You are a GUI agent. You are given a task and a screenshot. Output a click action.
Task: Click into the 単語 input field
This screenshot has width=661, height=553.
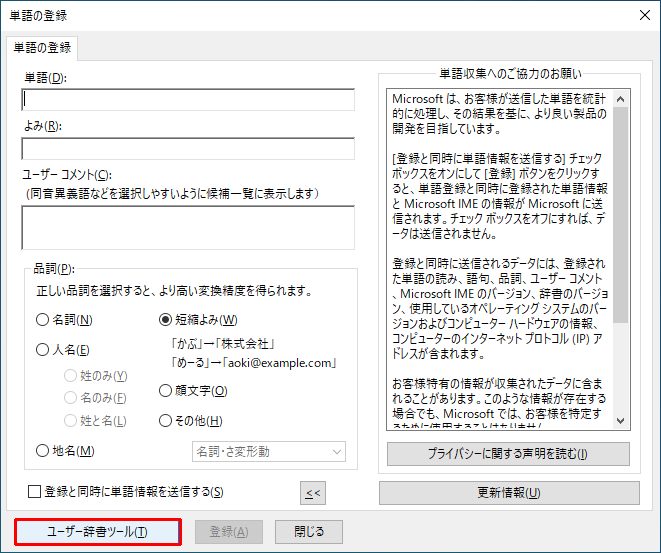click(x=188, y=100)
